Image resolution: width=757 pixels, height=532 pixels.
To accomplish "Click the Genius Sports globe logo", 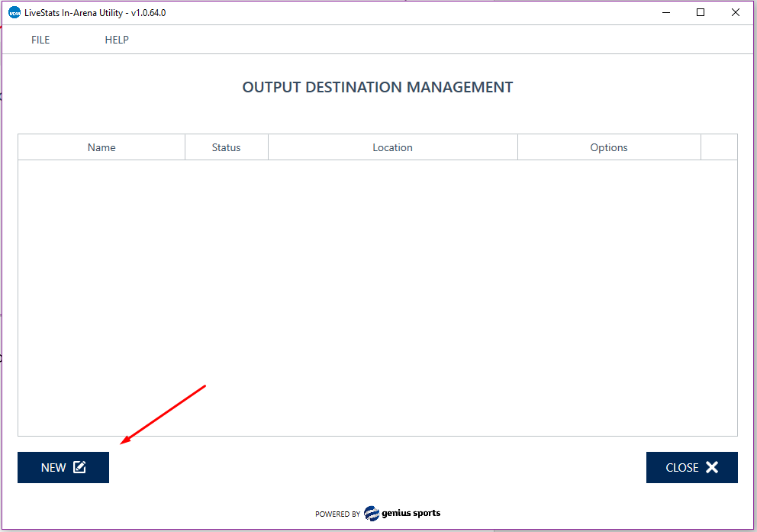I will (x=372, y=513).
